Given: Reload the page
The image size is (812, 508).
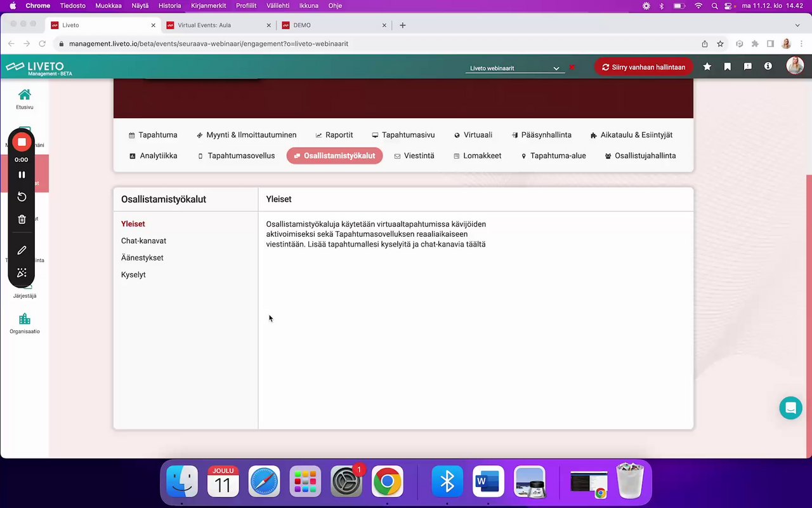Looking at the screenshot, I should click(x=42, y=44).
